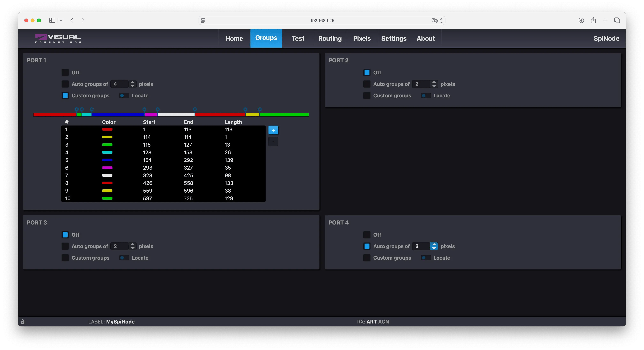Image resolution: width=644 pixels, height=350 pixels.
Task: Open the Pixels tab
Action: click(362, 38)
